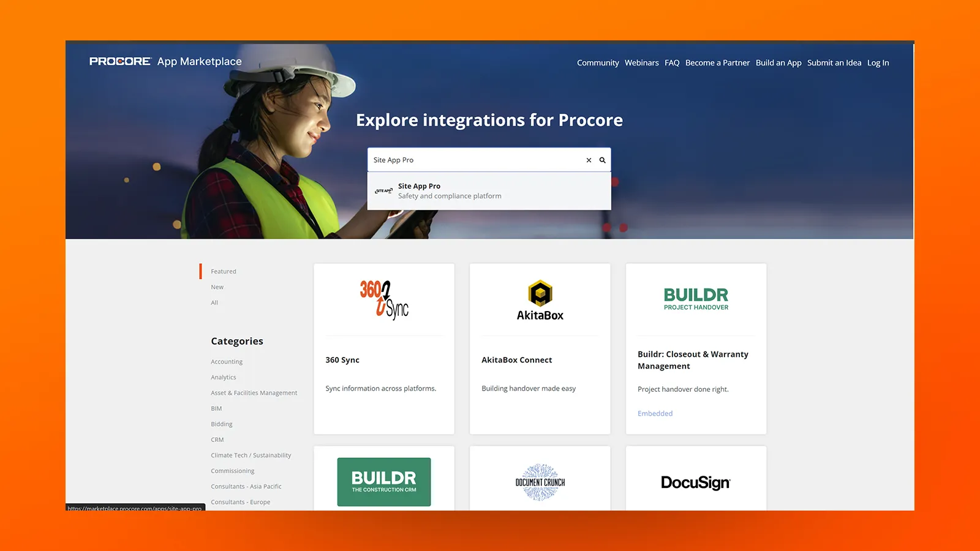
Task: Click Become a Partner
Action: pos(717,62)
